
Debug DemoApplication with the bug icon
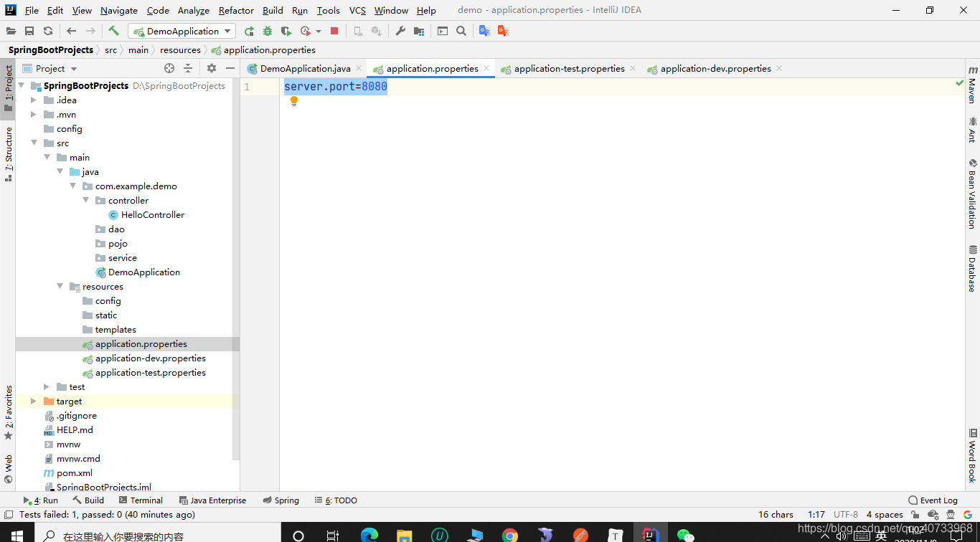click(x=268, y=31)
